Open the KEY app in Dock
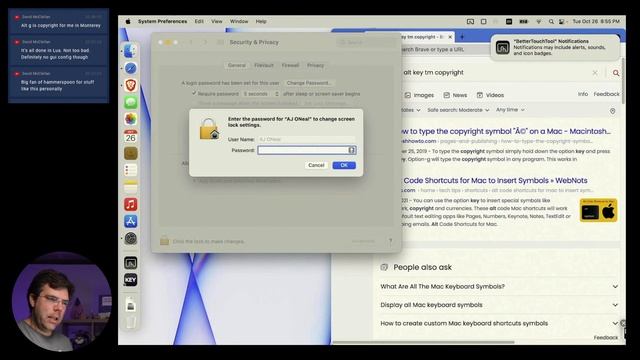This screenshot has height=360, width=640. [x=131, y=280]
